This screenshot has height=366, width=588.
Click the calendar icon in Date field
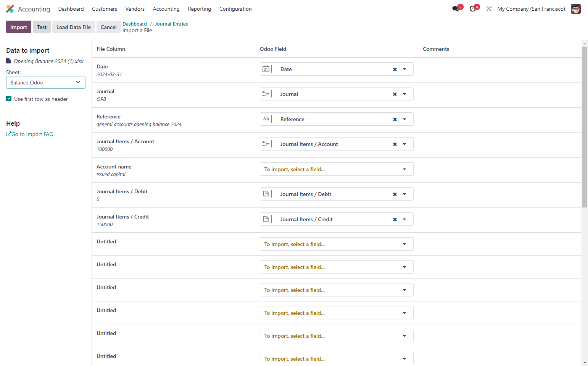click(266, 69)
